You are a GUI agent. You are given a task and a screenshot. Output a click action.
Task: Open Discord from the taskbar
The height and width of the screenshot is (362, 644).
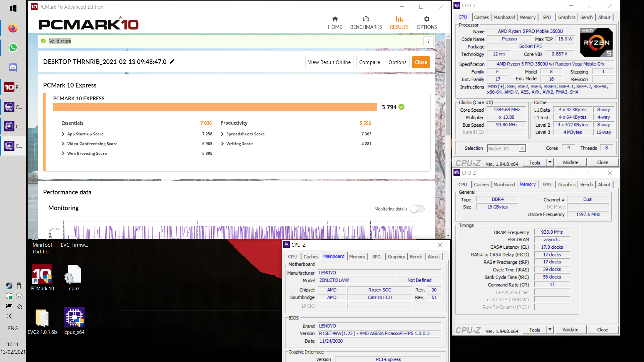[13, 67]
